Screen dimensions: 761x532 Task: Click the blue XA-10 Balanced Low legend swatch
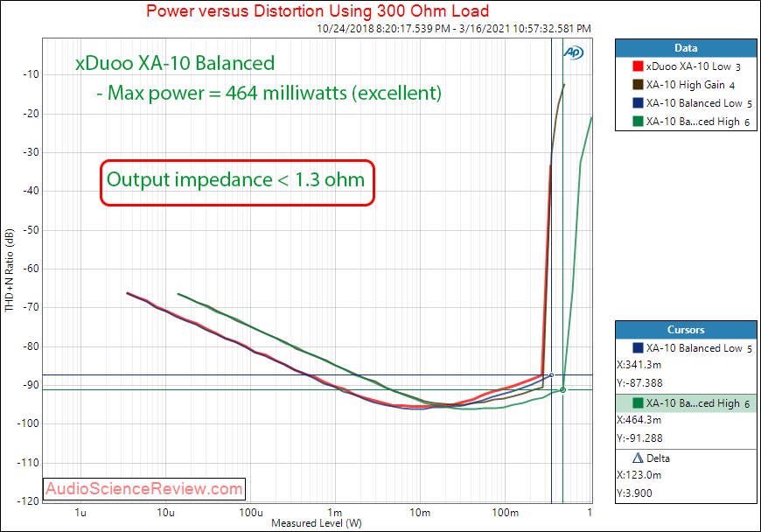click(638, 103)
